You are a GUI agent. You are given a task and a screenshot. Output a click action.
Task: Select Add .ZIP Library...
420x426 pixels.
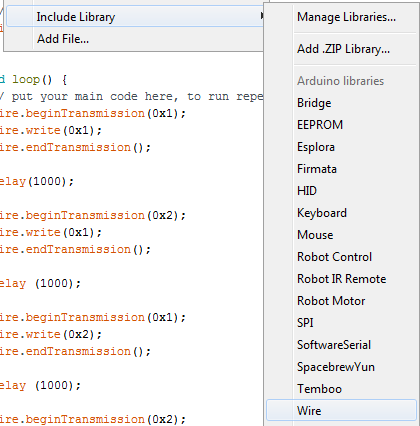tap(342, 49)
